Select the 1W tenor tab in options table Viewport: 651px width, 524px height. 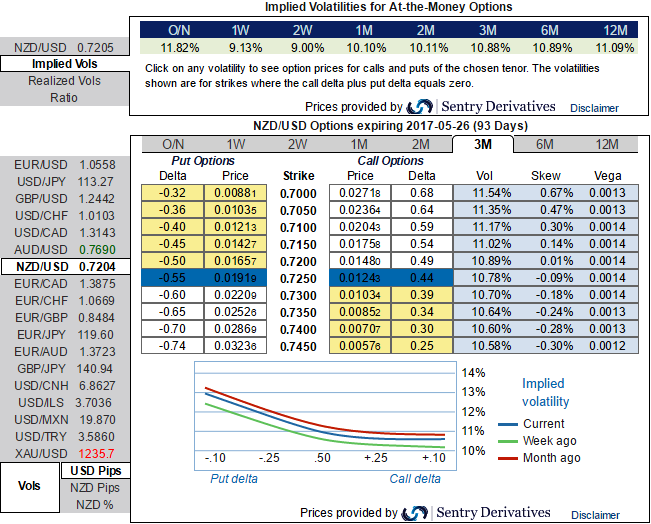click(x=235, y=144)
